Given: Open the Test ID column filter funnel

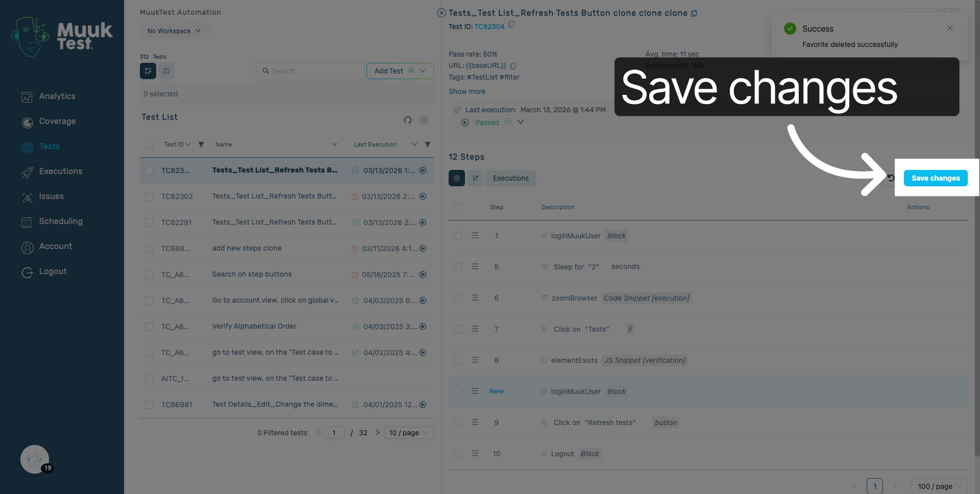Looking at the screenshot, I should (x=201, y=144).
